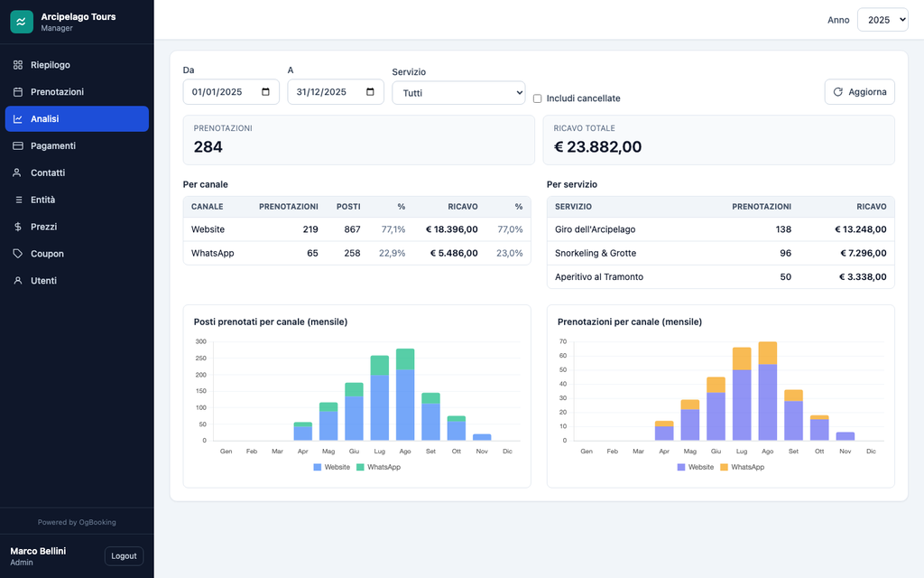Viewport: 924px width, 578px height.
Task: Open the Entità section
Action: tap(77, 200)
